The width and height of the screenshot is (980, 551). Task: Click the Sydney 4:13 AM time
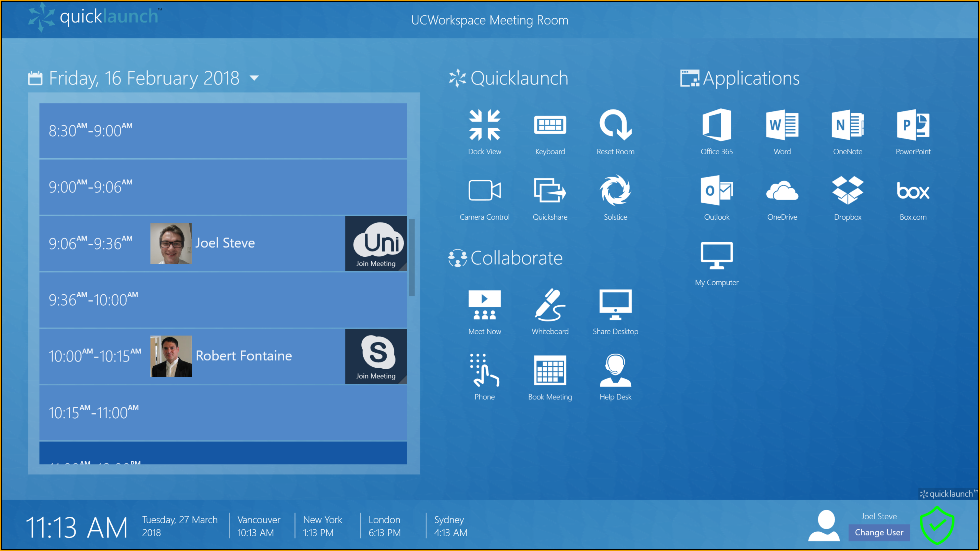click(451, 526)
